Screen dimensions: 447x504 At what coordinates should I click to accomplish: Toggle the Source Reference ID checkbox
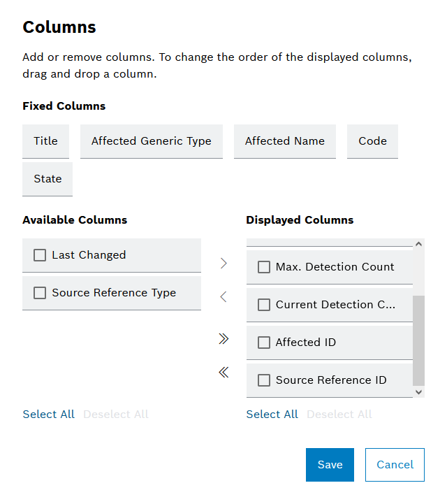264,380
